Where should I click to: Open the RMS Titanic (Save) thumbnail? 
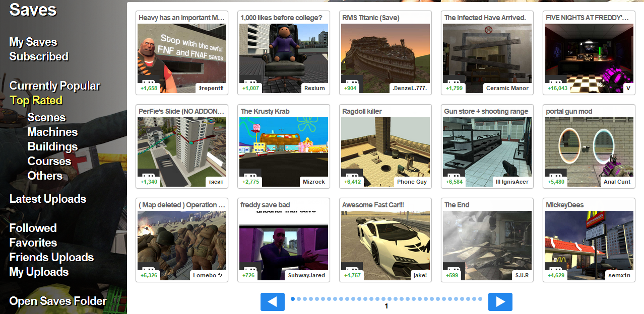click(385, 58)
